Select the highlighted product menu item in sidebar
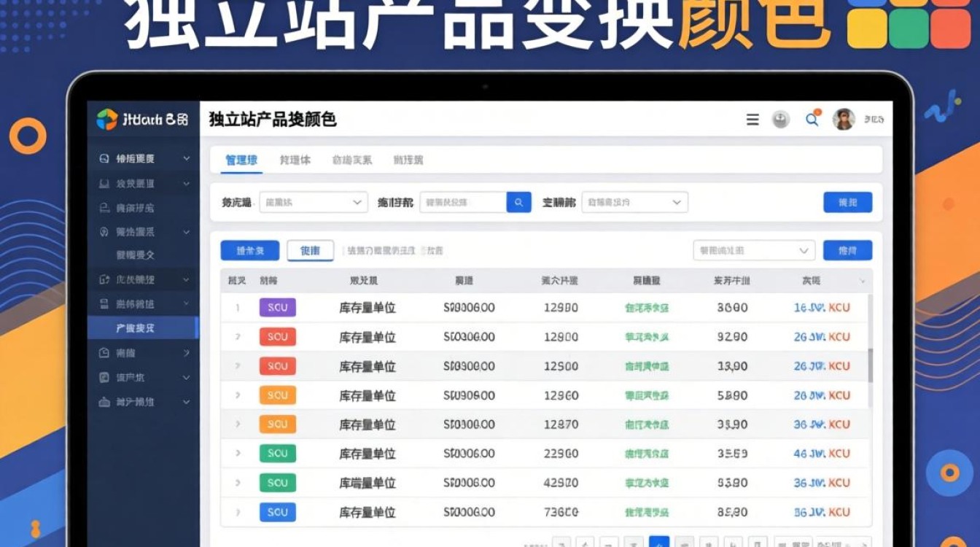 click(133, 328)
